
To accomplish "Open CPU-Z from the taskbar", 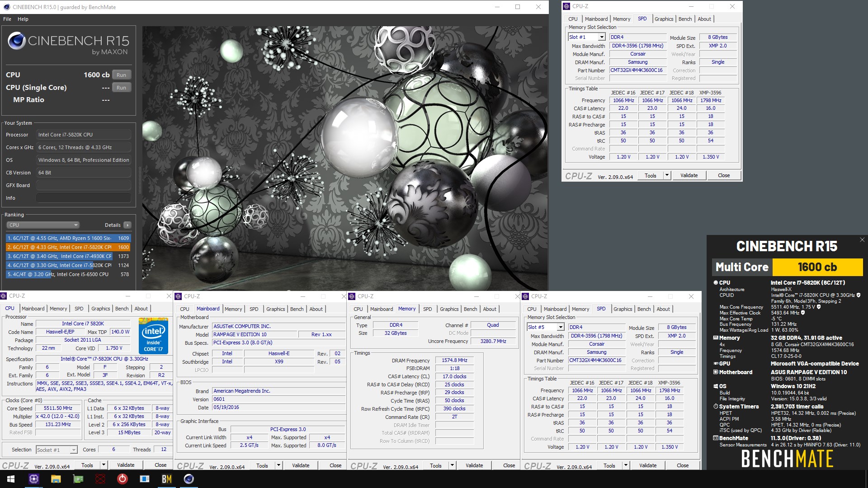I will click(x=33, y=479).
